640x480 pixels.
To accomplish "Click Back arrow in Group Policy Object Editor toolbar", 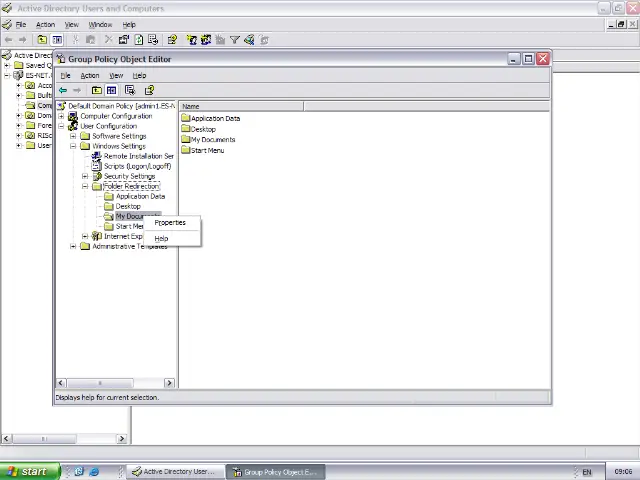I will (x=63, y=90).
